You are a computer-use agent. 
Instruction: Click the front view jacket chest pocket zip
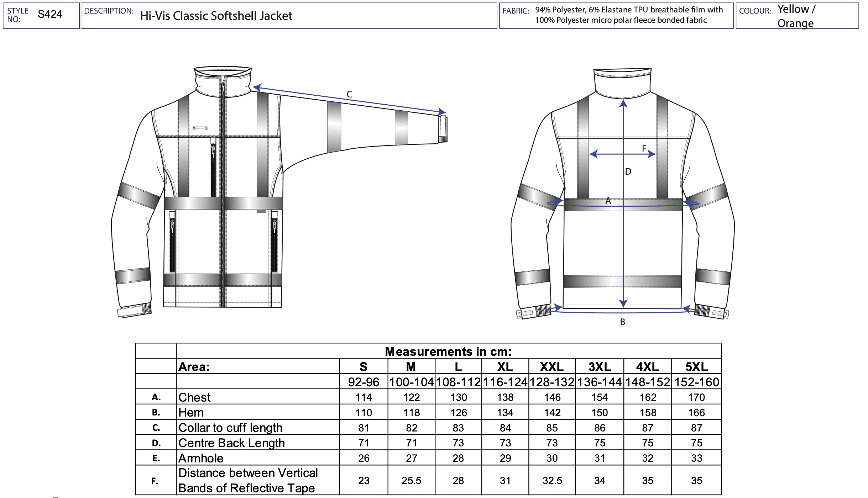(213, 170)
